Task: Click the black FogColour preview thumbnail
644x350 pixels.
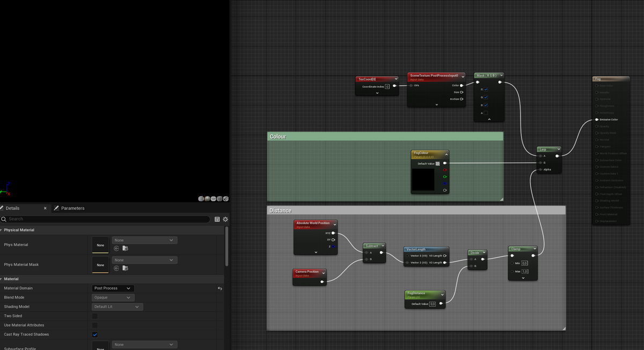Action: [x=423, y=180]
